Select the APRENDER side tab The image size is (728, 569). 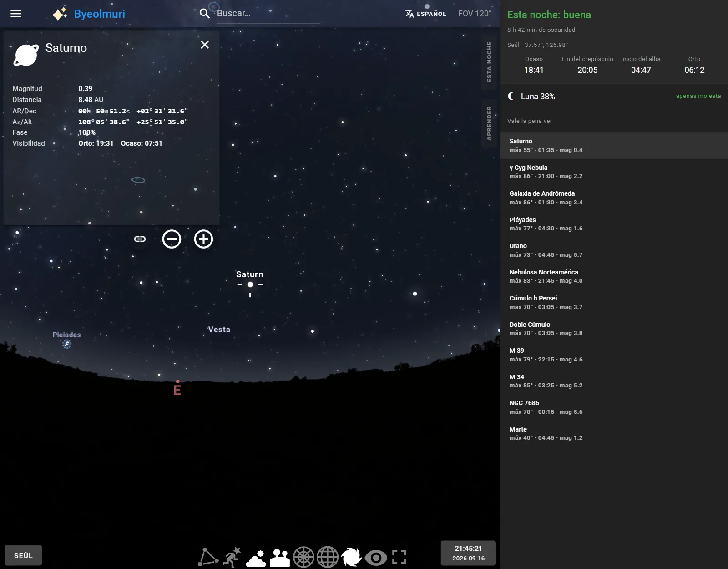490,123
